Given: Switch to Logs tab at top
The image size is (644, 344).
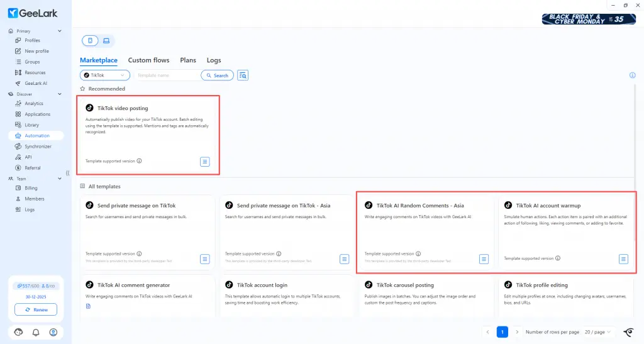Looking at the screenshot, I should point(214,60).
